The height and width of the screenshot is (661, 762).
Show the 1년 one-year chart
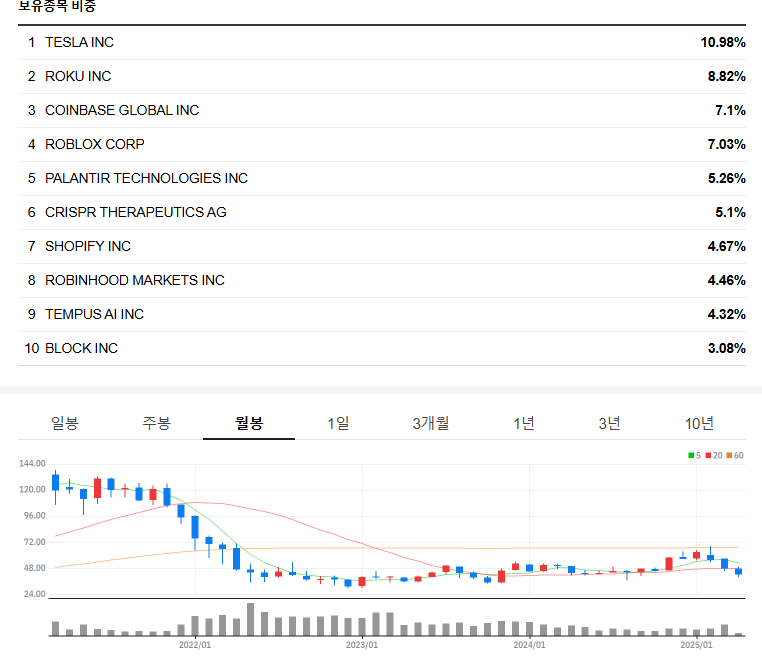pos(524,423)
